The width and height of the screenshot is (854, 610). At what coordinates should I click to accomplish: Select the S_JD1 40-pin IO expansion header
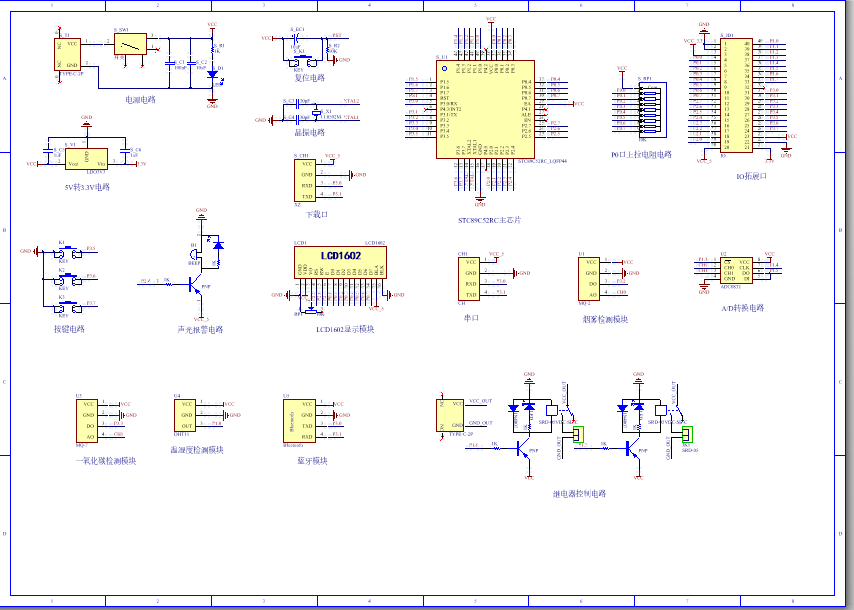pyautogui.click(x=736, y=95)
